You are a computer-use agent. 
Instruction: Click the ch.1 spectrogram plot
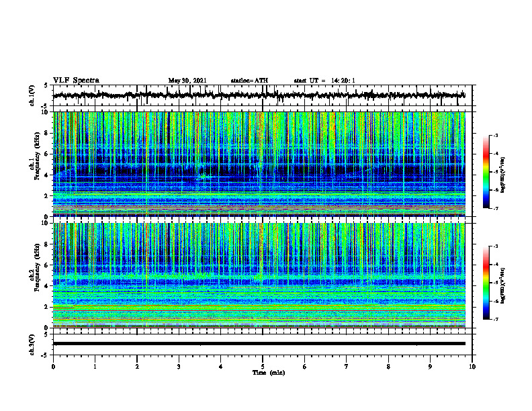click(259, 164)
